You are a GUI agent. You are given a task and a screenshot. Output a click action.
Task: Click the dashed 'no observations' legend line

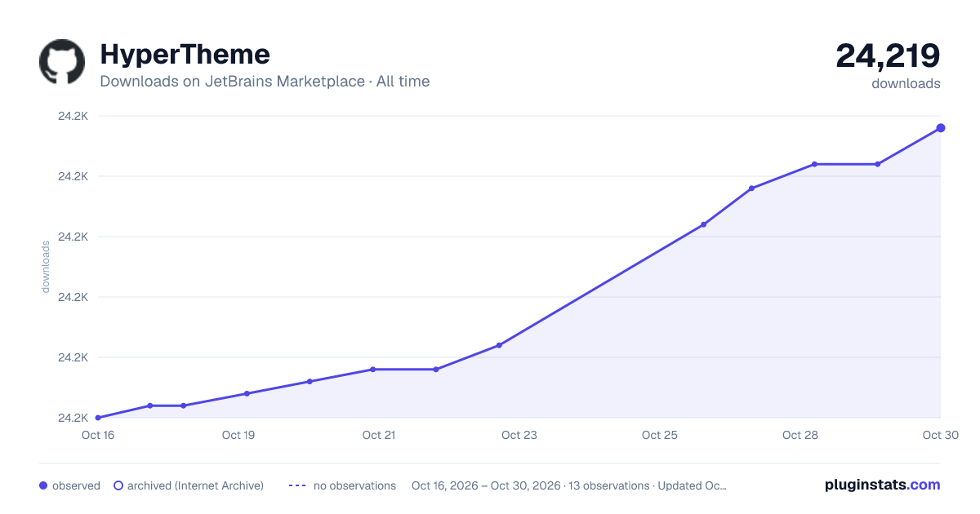pyautogui.click(x=297, y=485)
